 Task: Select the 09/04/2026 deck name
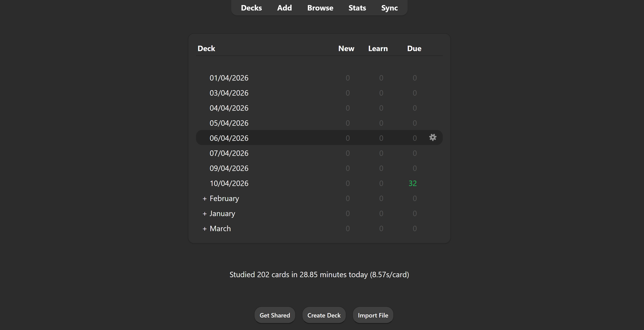229,168
